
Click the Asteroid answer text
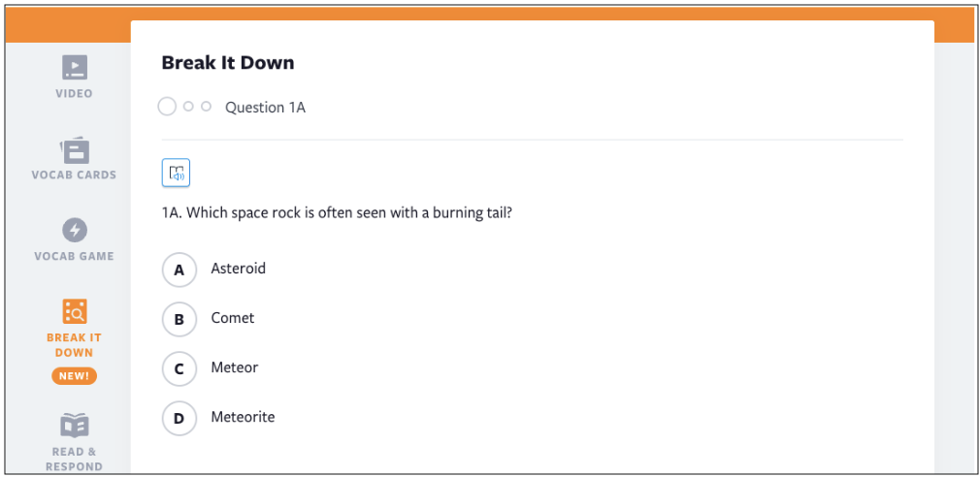pos(238,269)
